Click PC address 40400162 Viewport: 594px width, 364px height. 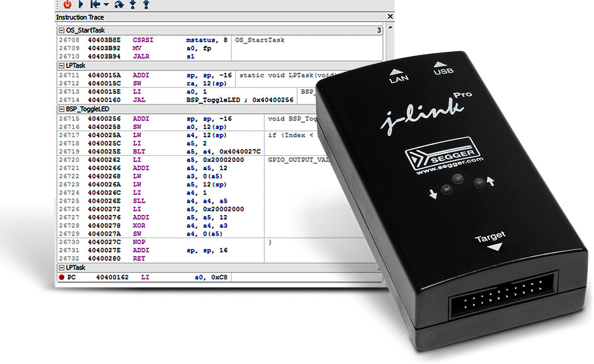click(113, 277)
